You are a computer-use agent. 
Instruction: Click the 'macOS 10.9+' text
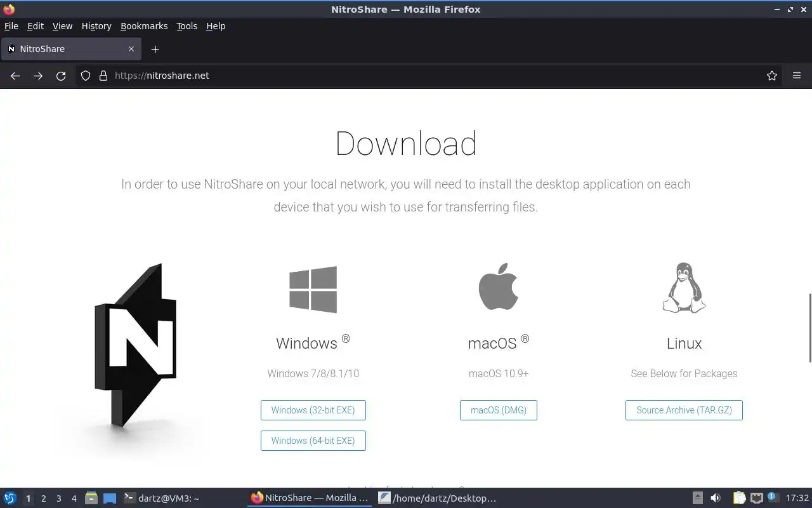coord(499,373)
